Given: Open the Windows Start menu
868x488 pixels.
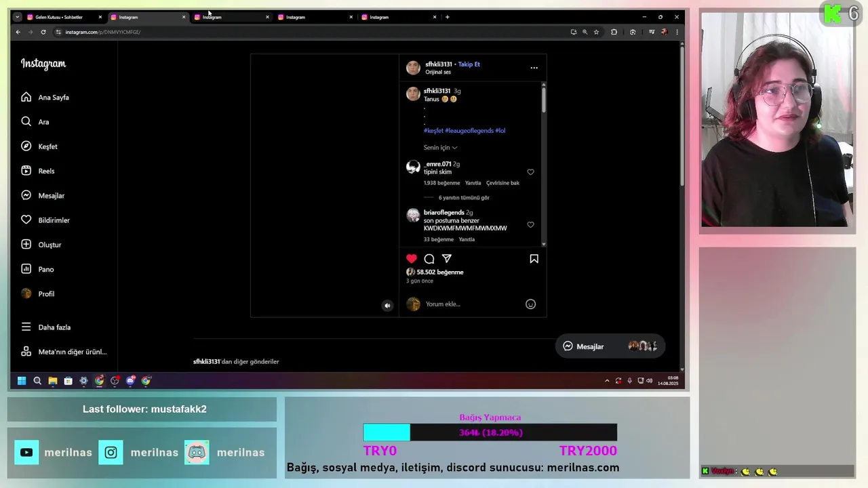Looking at the screenshot, I should (x=22, y=381).
